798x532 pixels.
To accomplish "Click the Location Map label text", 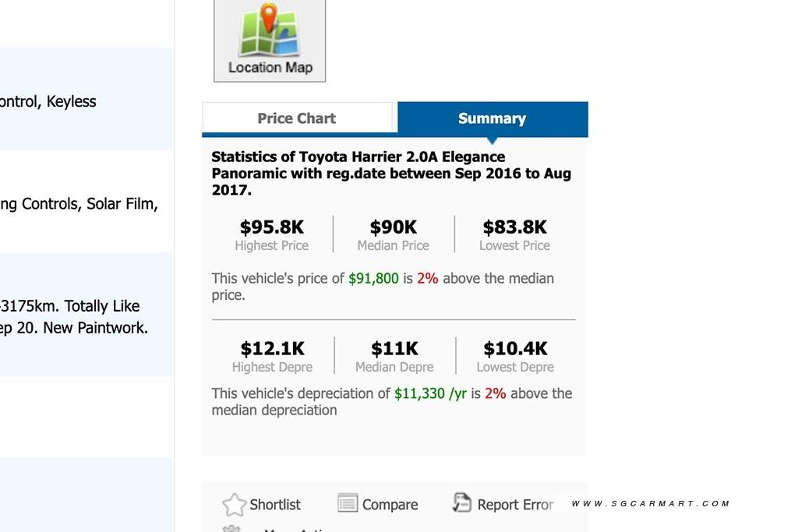I will coord(270,68).
